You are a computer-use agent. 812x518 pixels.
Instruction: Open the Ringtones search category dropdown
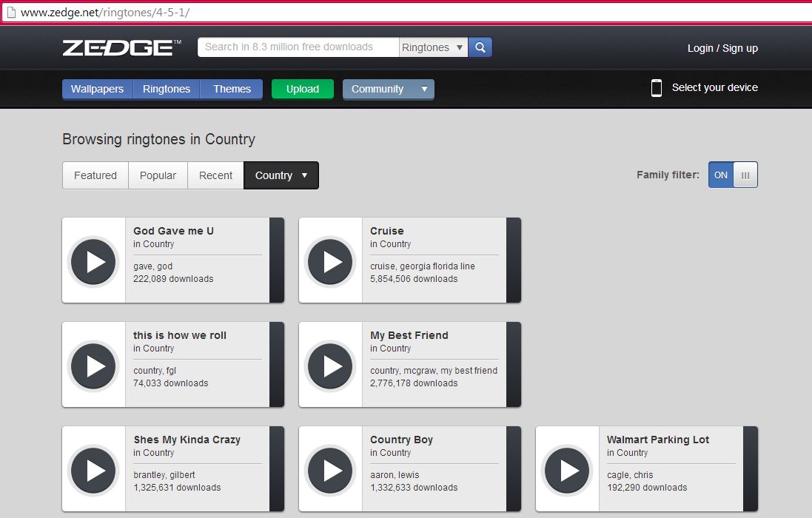[433, 47]
